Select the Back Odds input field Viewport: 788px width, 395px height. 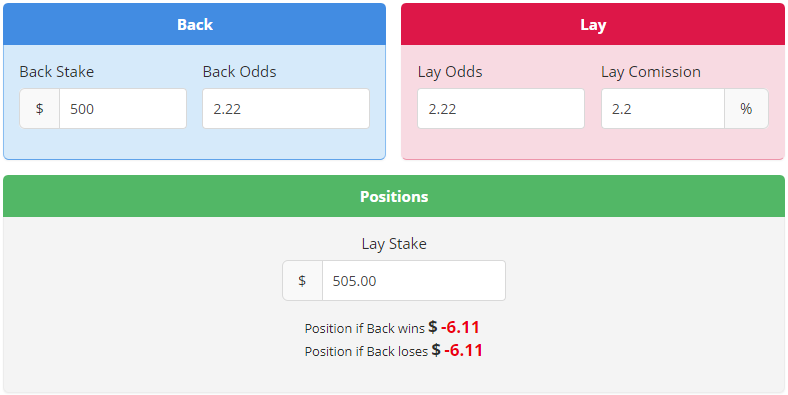click(x=286, y=109)
